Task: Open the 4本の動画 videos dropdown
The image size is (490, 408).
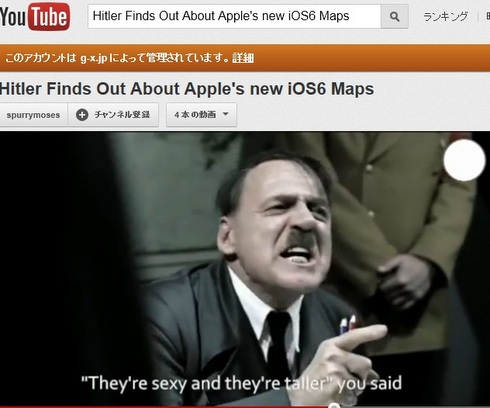Action: pos(201,115)
